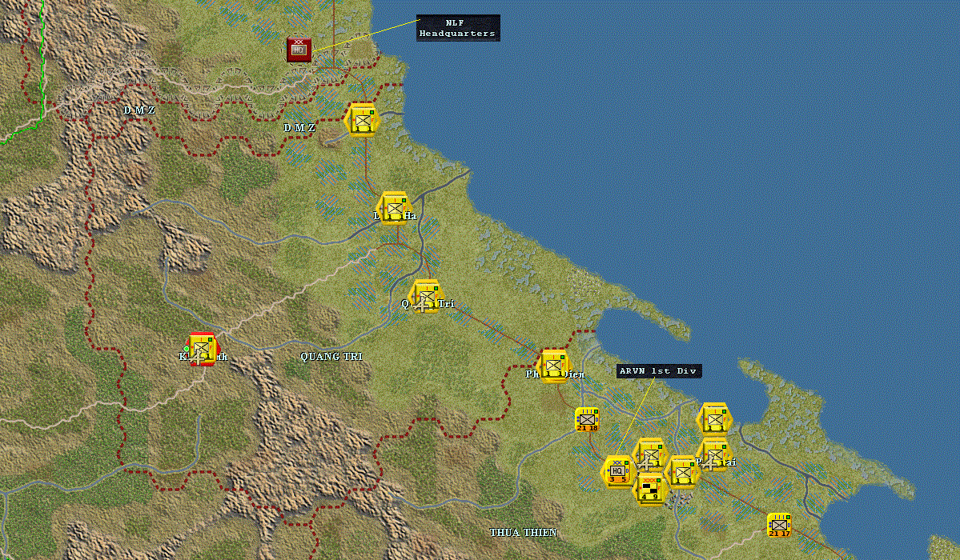This screenshot has height=560, width=960.
Task: Select the armored unit counter showing 4 9
Action: (x=650, y=489)
